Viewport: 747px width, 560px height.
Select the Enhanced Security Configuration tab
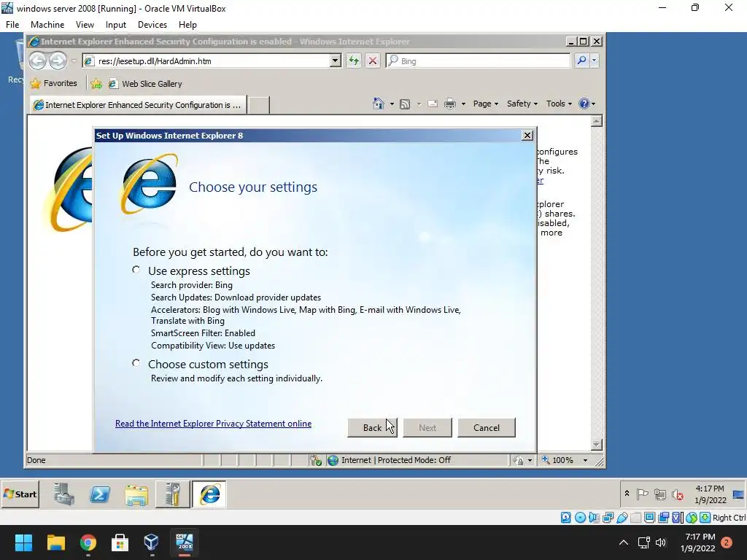coord(138,105)
